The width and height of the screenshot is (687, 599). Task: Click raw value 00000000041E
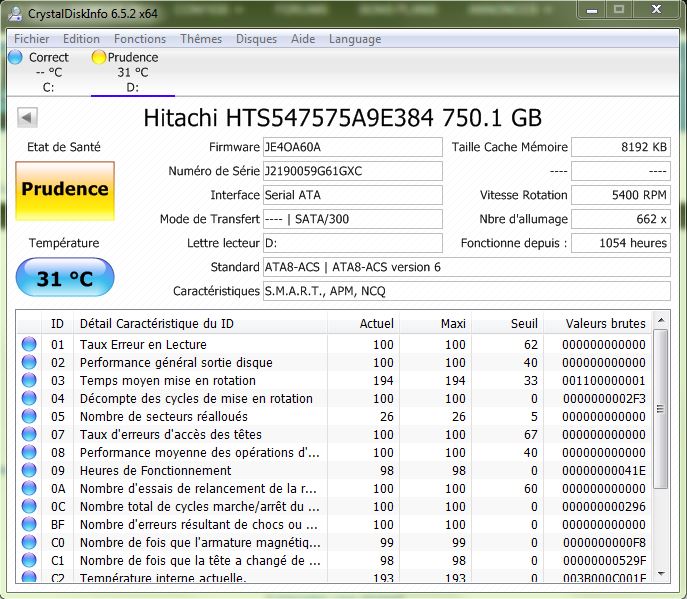coord(604,470)
